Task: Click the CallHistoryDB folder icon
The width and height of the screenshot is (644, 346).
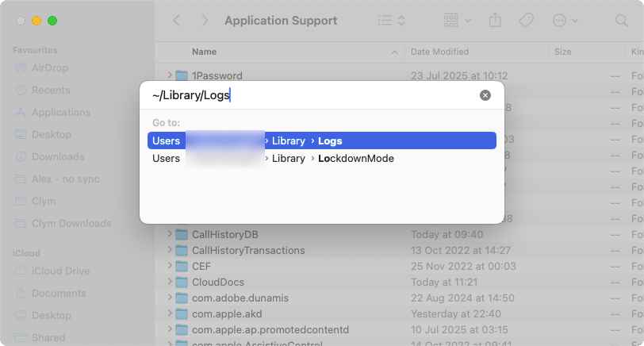Action: tap(182, 235)
